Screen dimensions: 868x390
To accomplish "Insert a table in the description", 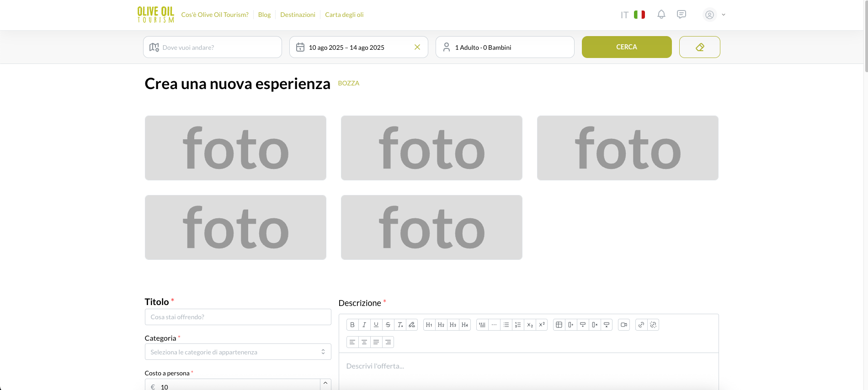I will coord(559,325).
